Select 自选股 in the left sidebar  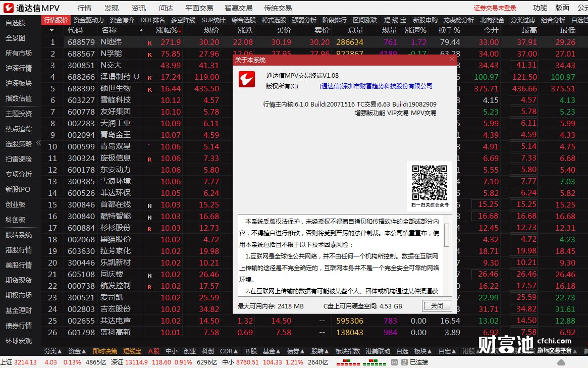click(x=15, y=23)
